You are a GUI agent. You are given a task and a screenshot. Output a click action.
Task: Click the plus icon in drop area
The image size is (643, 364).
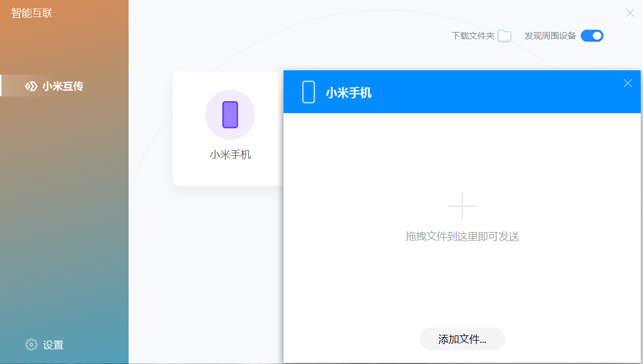[462, 206]
